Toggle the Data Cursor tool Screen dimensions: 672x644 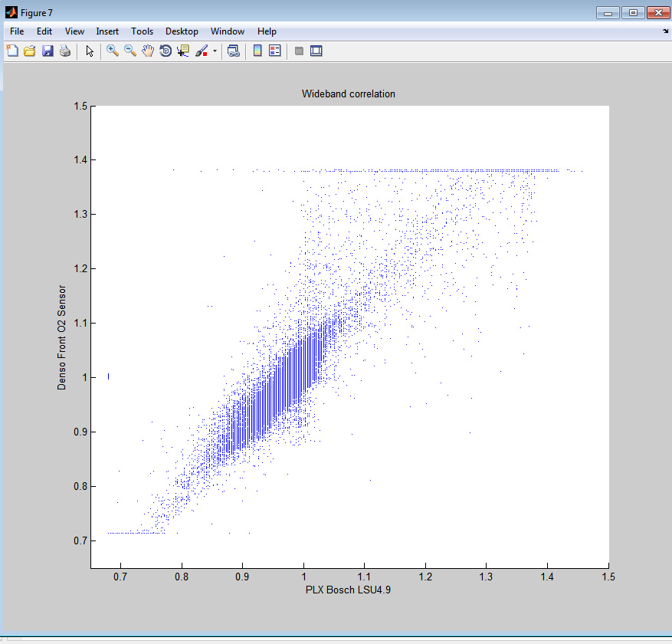click(182, 51)
